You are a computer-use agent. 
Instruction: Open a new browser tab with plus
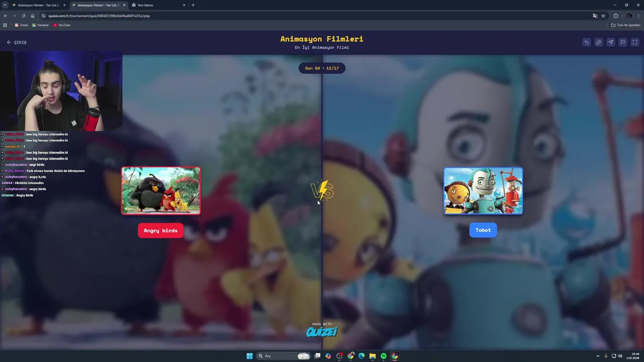pos(193,5)
